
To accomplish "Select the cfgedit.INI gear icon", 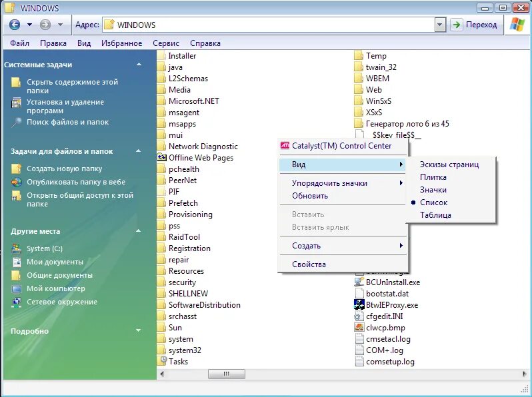I will [x=359, y=316].
